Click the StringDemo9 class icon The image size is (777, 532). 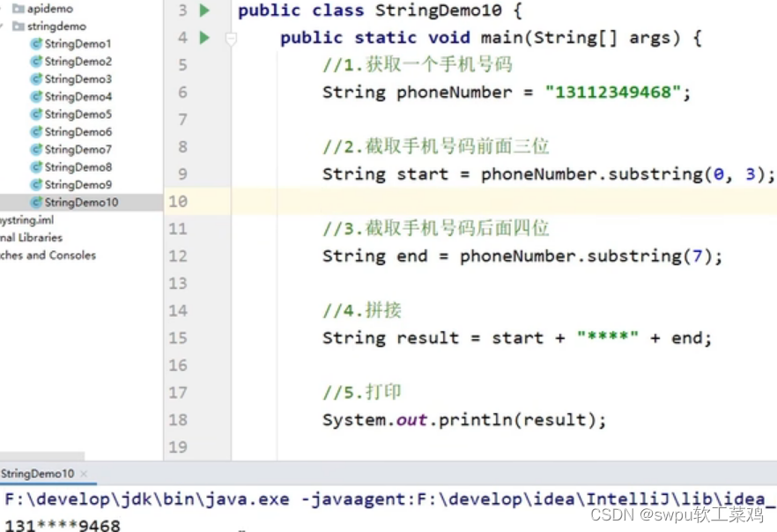(35, 185)
